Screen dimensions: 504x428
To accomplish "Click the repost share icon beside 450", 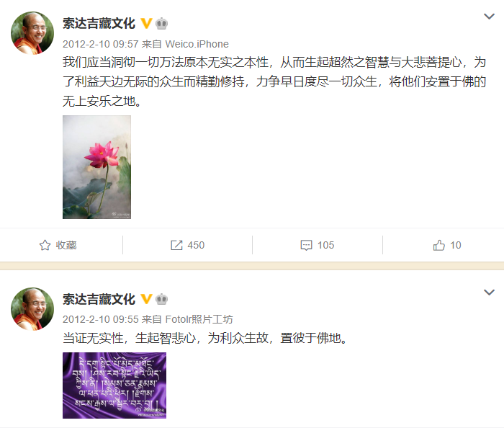I will (176, 245).
